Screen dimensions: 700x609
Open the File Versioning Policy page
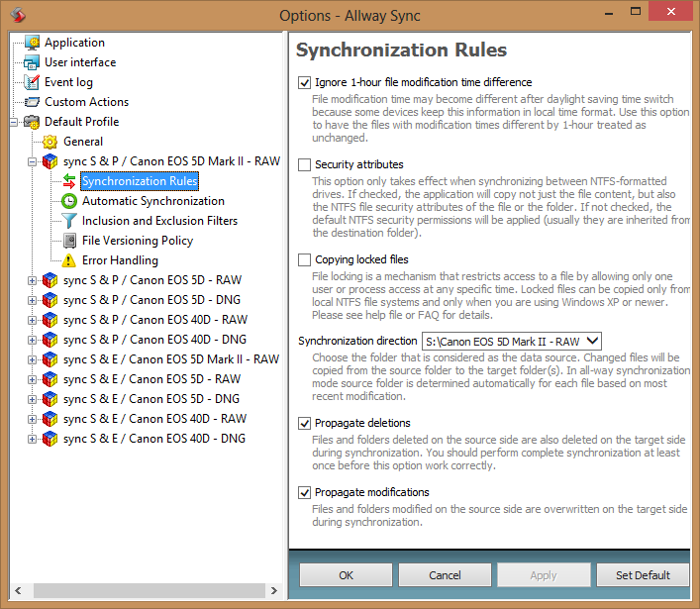[x=138, y=241]
